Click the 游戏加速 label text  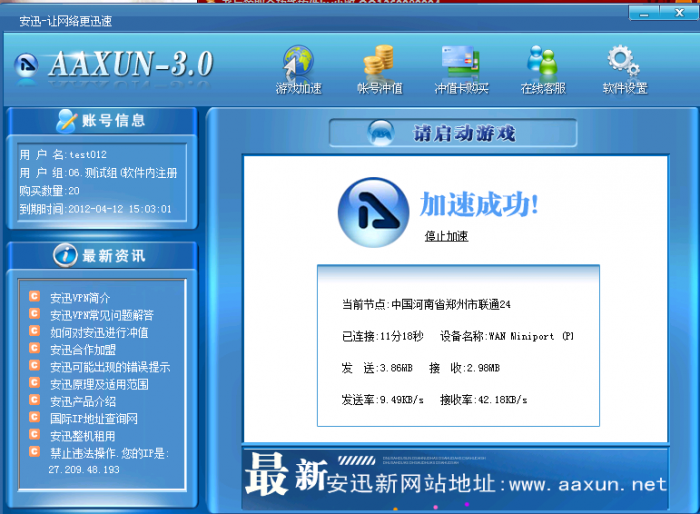tap(298, 88)
